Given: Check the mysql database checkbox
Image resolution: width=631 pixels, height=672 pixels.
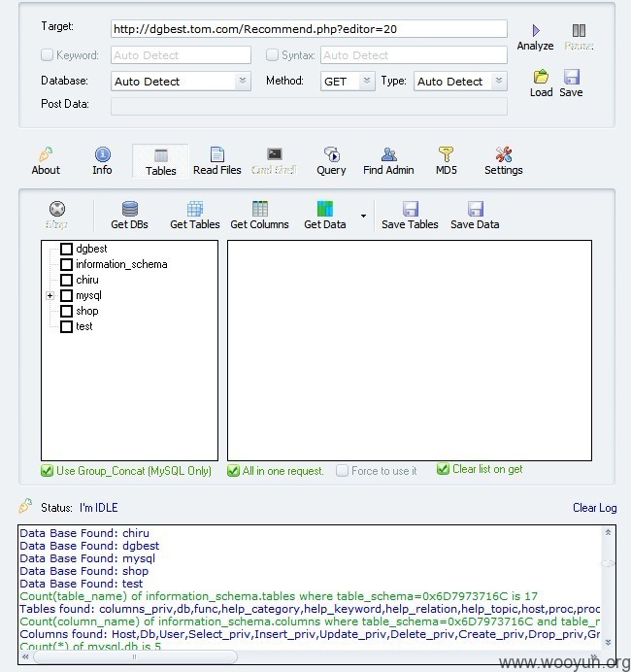Looking at the screenshot, I should pos(66,296).
